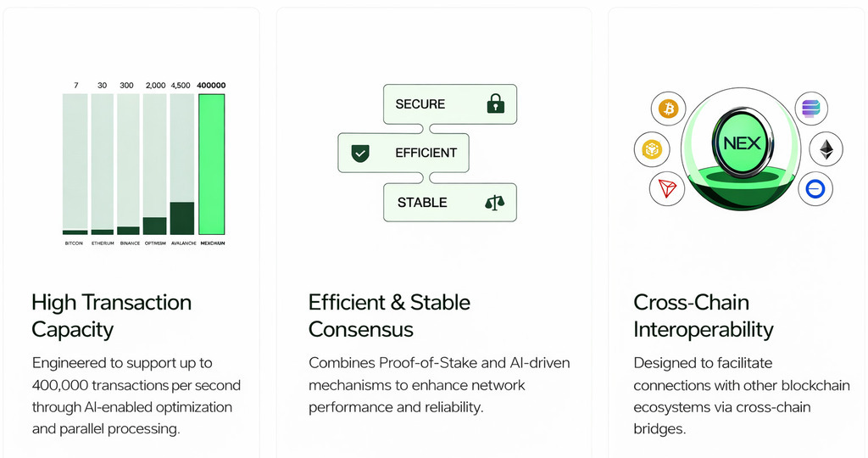This screenshot has width=868, height=458.
Task: Select the Avalanche bar in chart
Action: 182,218
